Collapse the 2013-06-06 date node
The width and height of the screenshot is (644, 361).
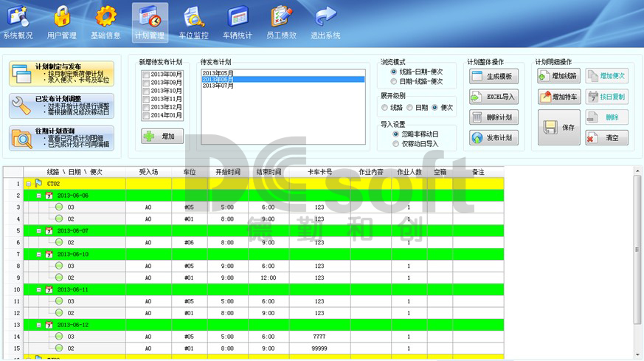click(x=39, y=196)
